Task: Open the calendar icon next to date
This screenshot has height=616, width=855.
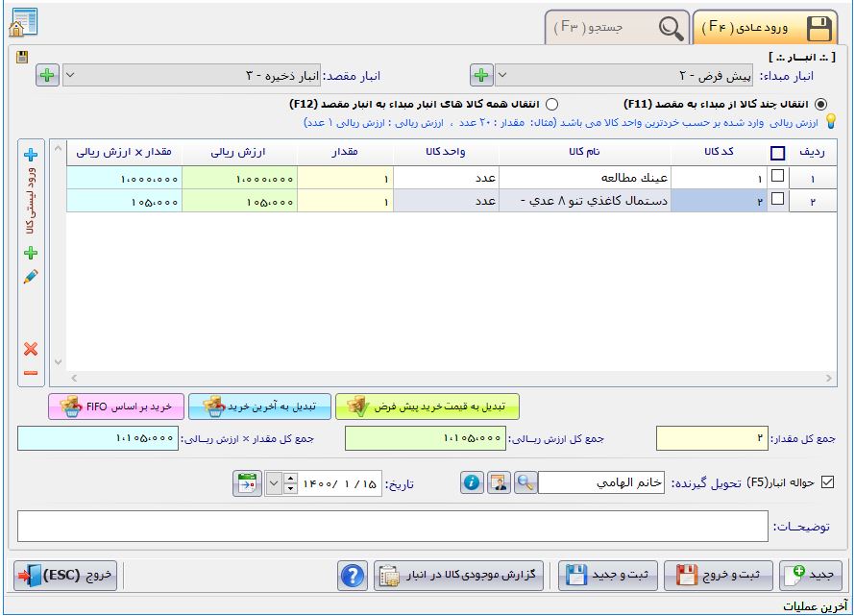Action: tap(247, 482)
